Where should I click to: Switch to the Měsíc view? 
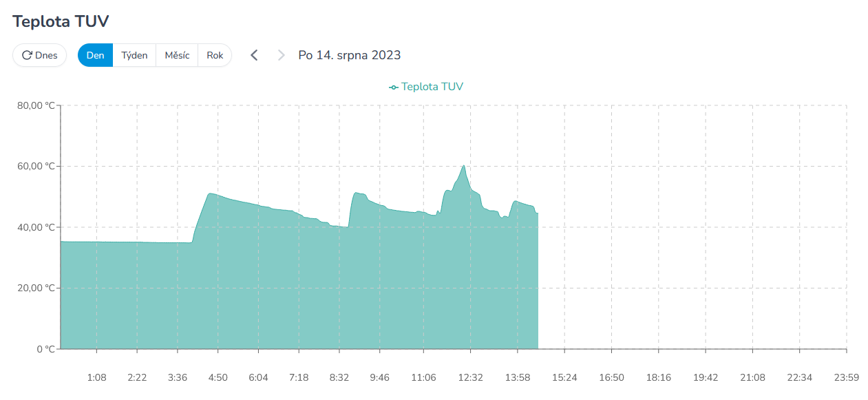tap(177, 55)
